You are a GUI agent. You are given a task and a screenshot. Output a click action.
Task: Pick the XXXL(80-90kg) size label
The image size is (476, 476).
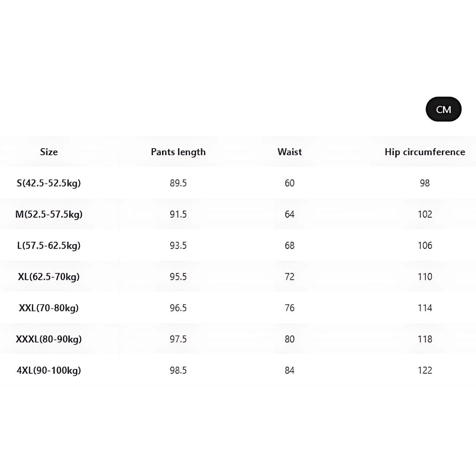click(x=49, y=339)
